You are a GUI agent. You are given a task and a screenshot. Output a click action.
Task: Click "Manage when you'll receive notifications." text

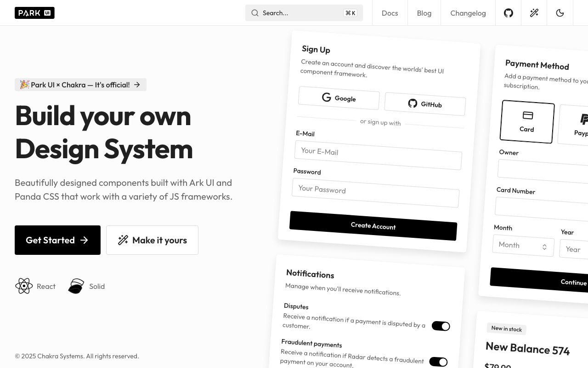click(x=343, y=289)
